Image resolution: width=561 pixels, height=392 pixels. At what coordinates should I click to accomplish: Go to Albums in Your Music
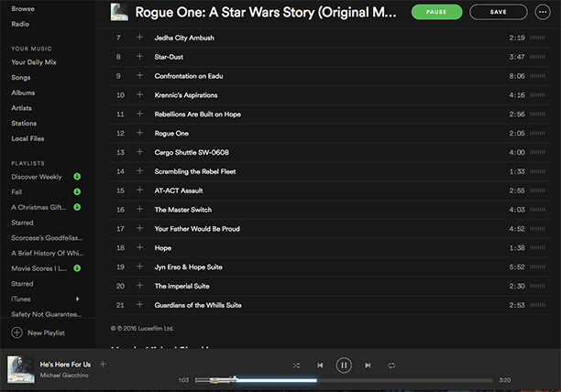23,93
